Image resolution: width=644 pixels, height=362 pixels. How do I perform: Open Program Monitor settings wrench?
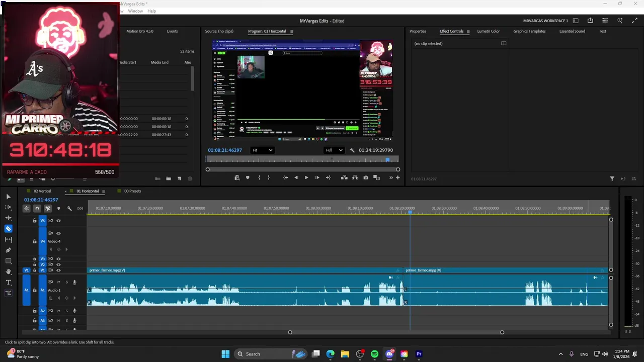click(352, 150)
